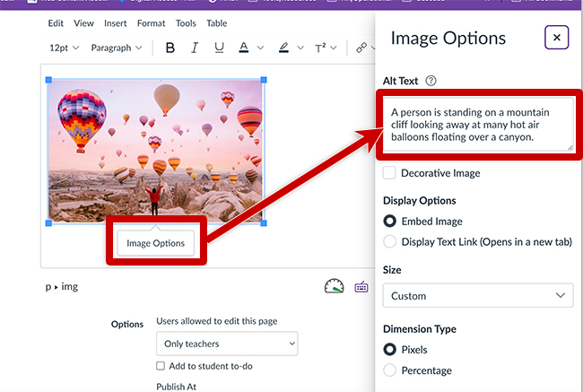
Task: Click the img element in path bar
Action: pos(70,287)
